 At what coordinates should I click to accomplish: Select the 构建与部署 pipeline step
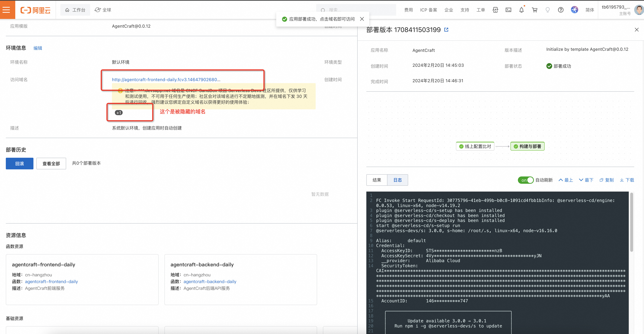tap(527, 146)
